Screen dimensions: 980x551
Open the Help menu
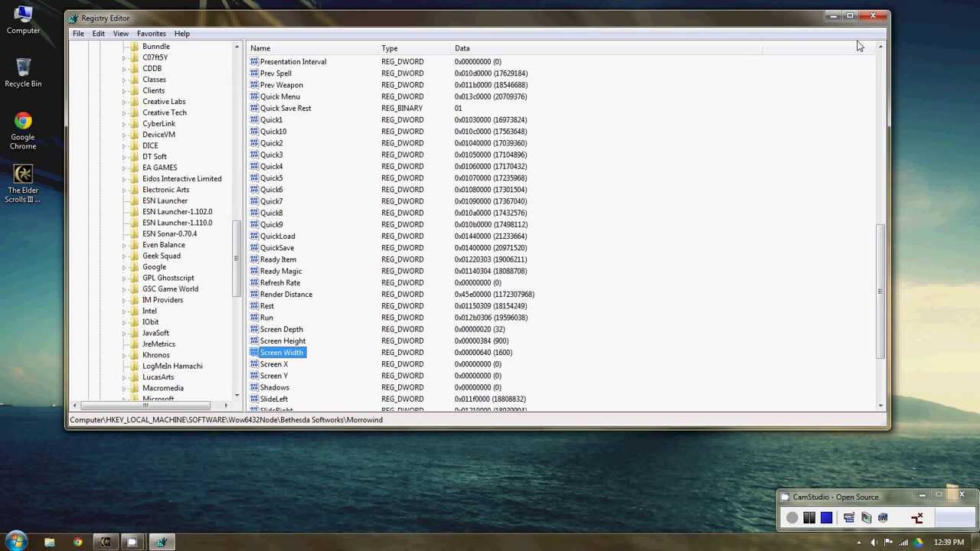click(181, 34)
